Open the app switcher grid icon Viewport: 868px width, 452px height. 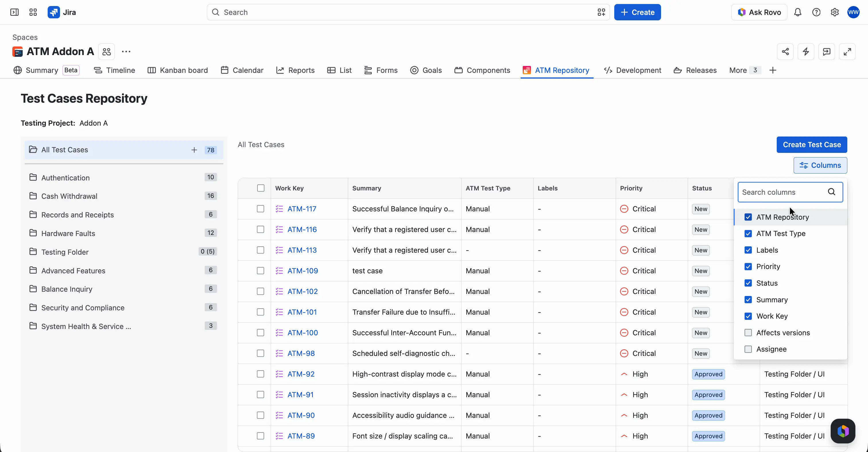pos(33,12)
